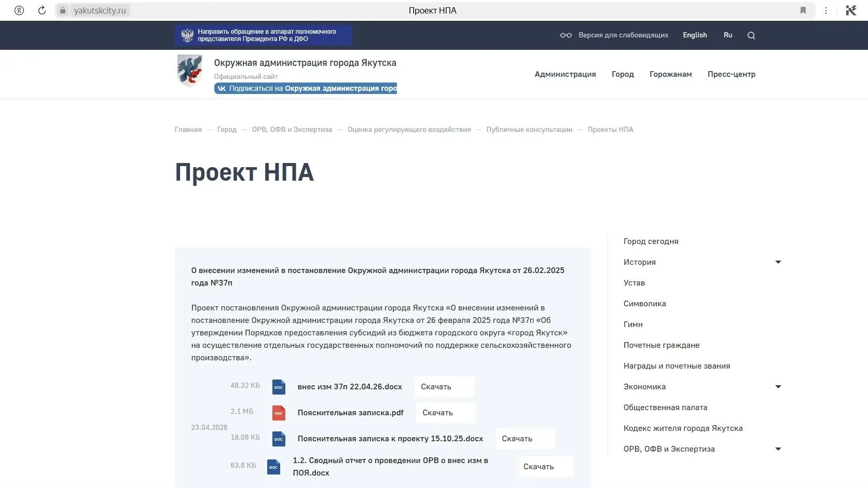Download Пояснительная записка.pdf via Скачать
868x488 pixels.
point(446,413)
